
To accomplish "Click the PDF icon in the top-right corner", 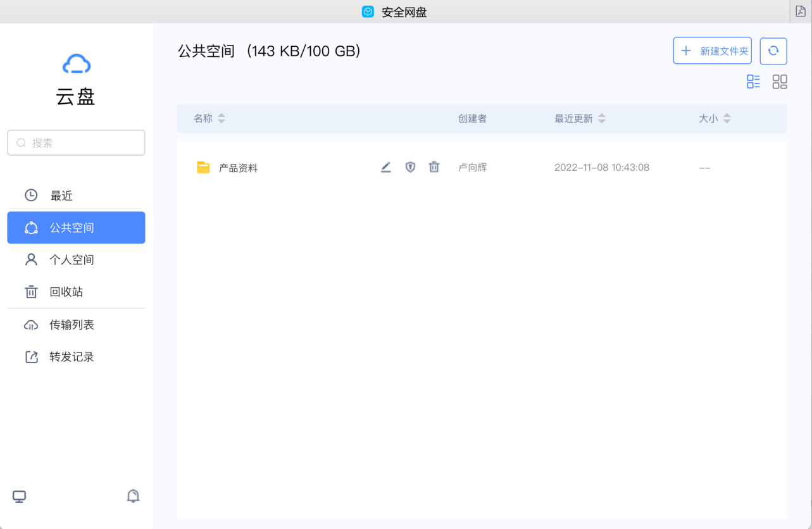I will (x=800, y=11).
